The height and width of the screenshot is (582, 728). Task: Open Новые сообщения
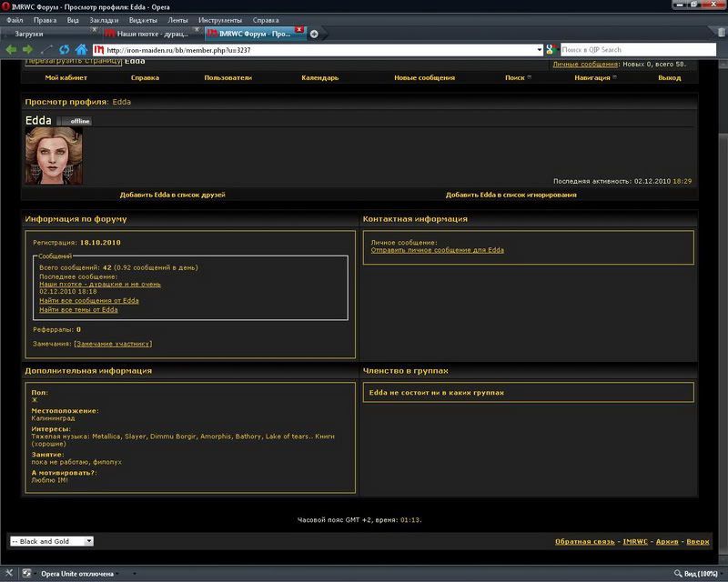424,77
